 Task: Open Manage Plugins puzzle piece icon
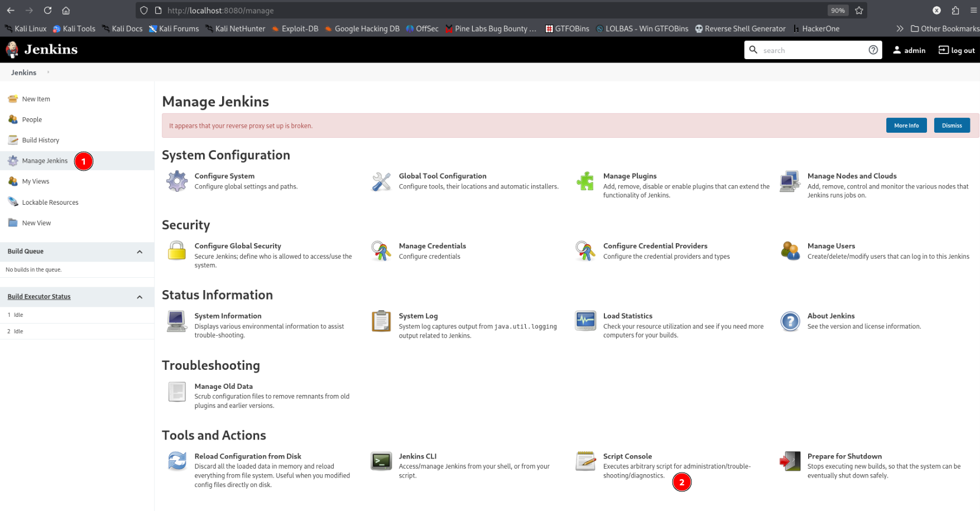point(585,181)
